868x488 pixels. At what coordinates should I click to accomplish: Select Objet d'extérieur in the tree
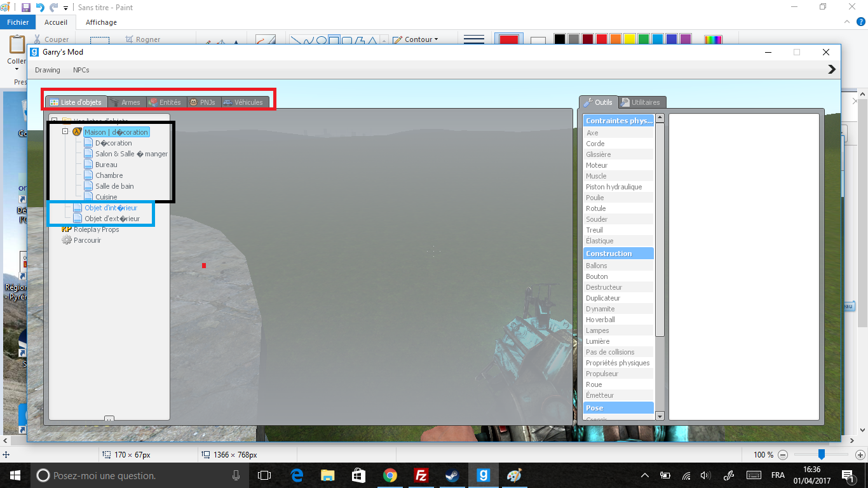(112, 219)
